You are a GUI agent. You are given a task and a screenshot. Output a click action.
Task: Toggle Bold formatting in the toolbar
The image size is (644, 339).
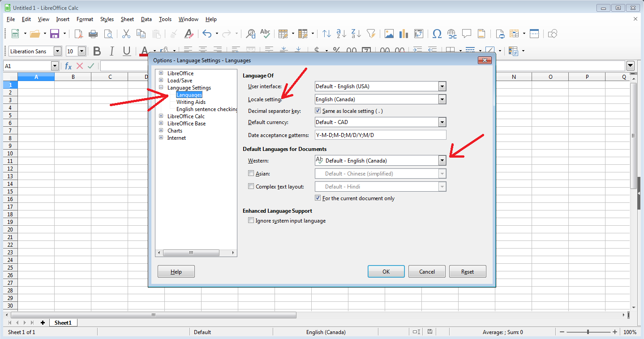pyautogui.click(x=97, y=51)
